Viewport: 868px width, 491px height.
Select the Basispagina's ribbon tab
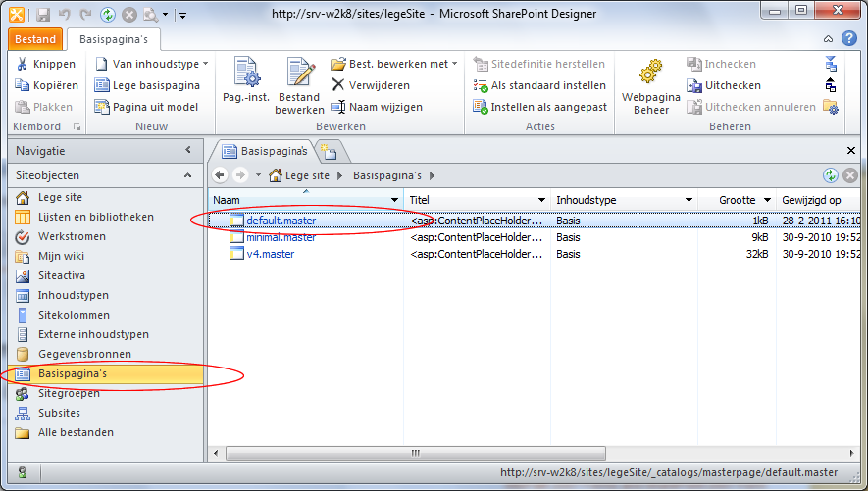pos(114,39)
